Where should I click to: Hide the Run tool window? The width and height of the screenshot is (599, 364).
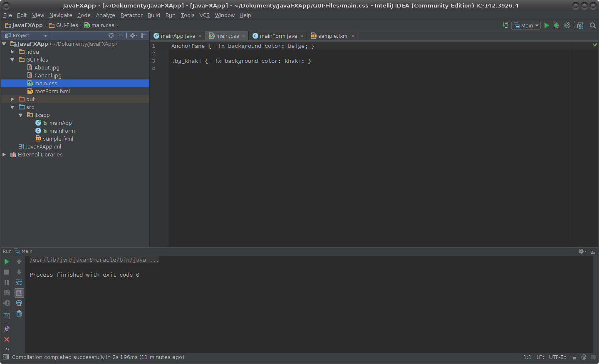(x=593, y=251)
